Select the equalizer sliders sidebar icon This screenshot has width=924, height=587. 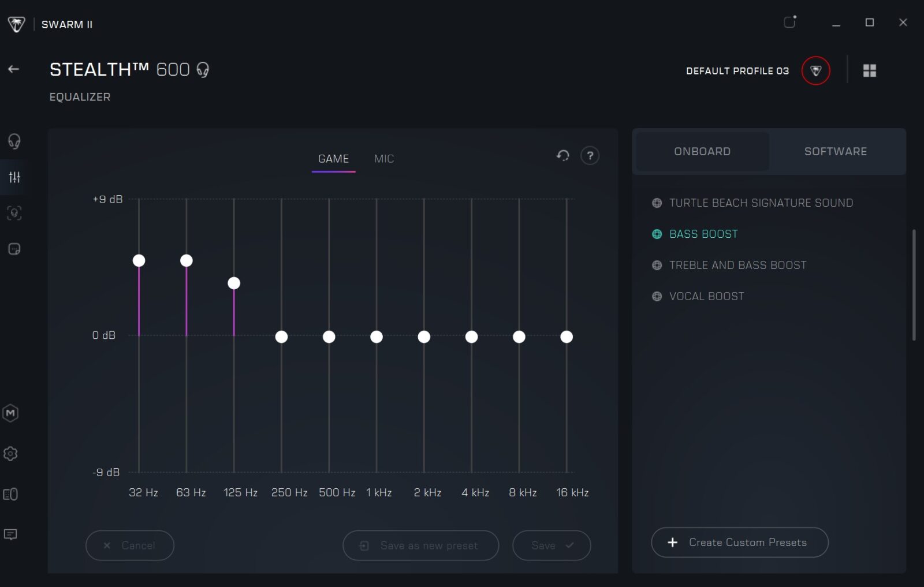pyautogui.click(x=14, y=177)
